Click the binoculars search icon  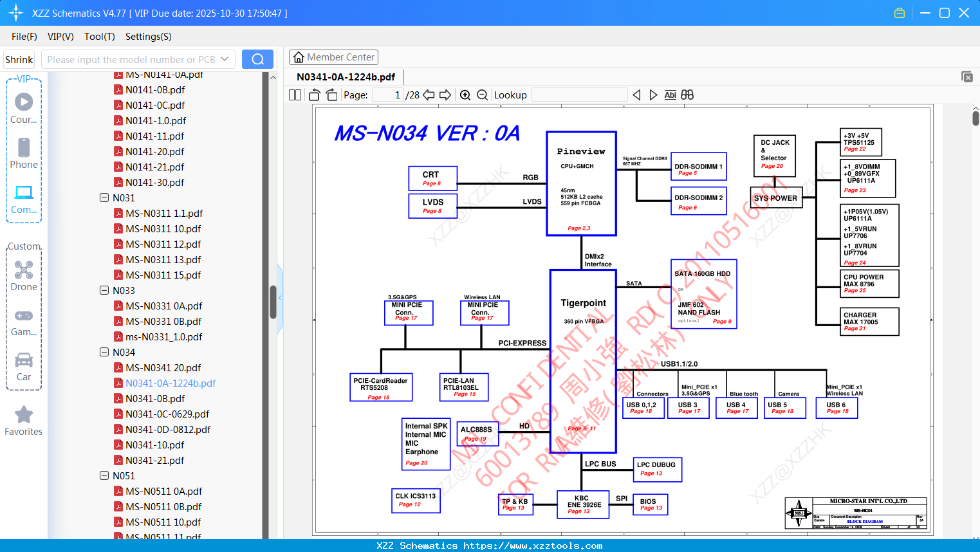(687, 95)
